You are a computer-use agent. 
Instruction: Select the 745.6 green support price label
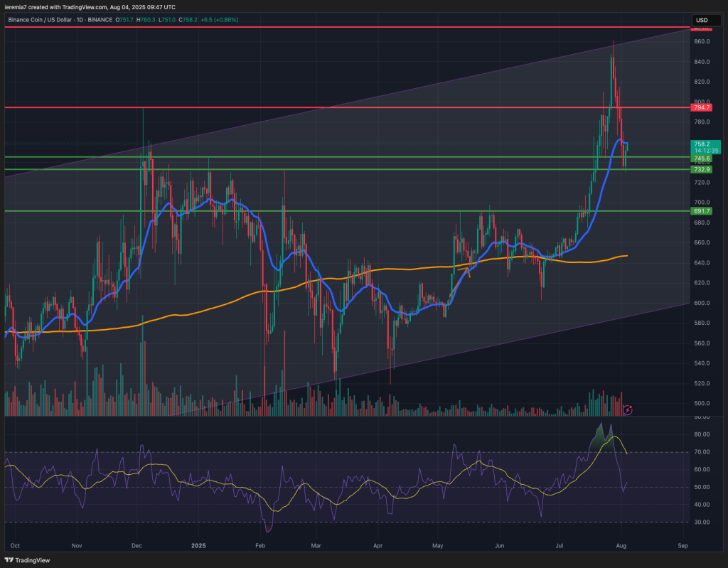[701, 159]
